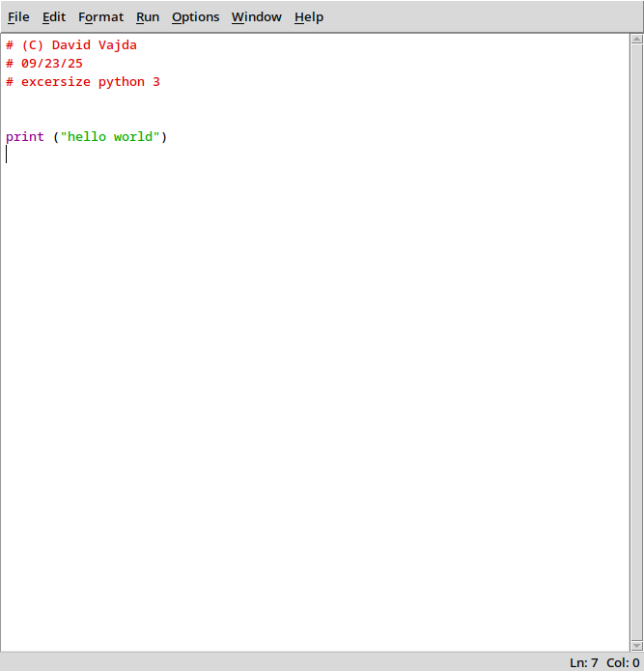Place cursor in the David Vajda comment
The image size is (644, 671).
point(94,45)
